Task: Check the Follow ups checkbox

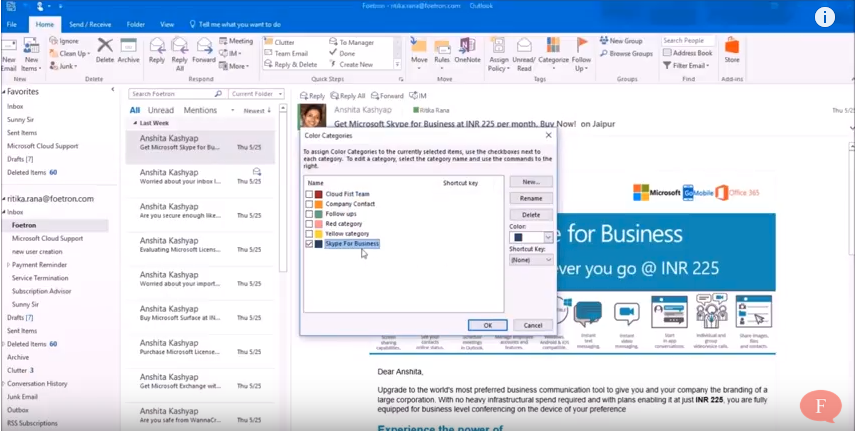Action: pyautogui.click(x=309, y=214)
